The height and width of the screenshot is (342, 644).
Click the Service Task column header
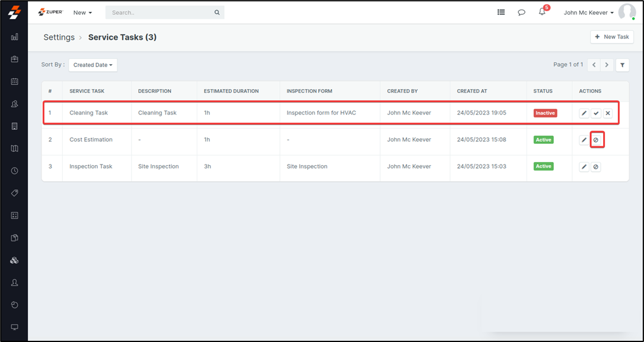(x=87, y=91)
